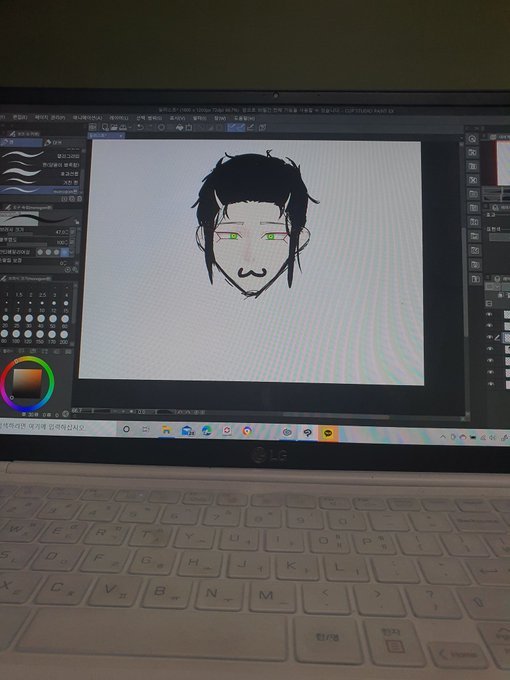Click the Scale/Rotate transform icon in command bar

click(x=189, y=128)
